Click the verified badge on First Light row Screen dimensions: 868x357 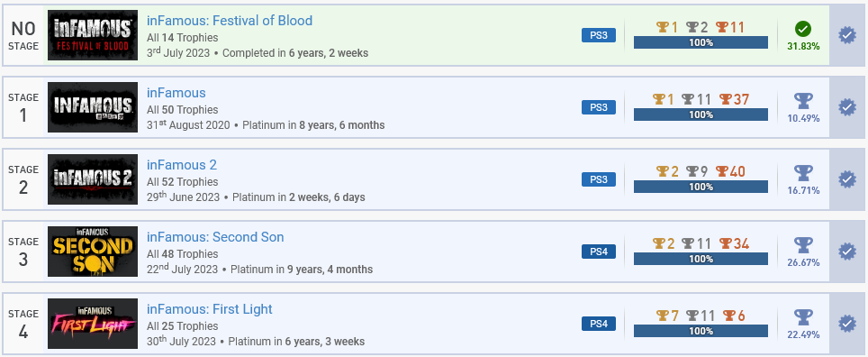click(847, 324)
